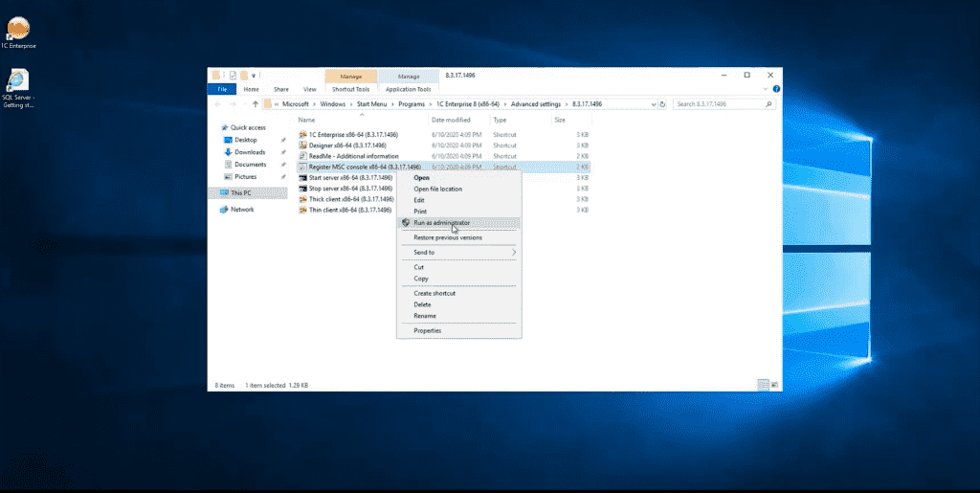Click Microsoft in the address breadcrumb

(296, 104)
